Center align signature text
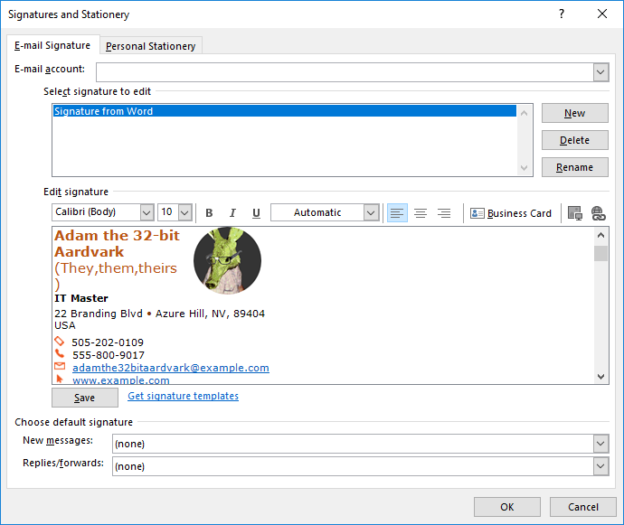This screenshot has height=525, width=624. point(420,213)
